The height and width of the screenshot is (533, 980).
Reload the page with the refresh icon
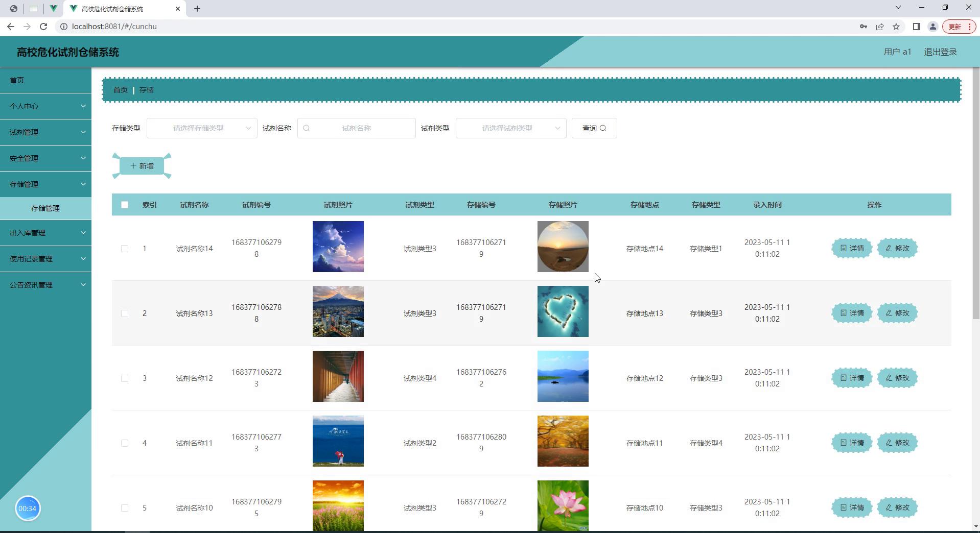coord(43,27)
